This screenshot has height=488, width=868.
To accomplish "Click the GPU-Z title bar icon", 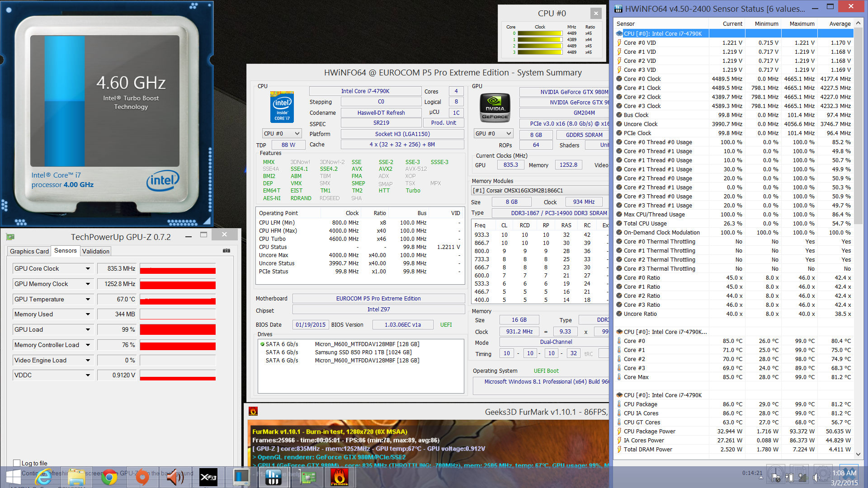I will (x=10, y=237).
